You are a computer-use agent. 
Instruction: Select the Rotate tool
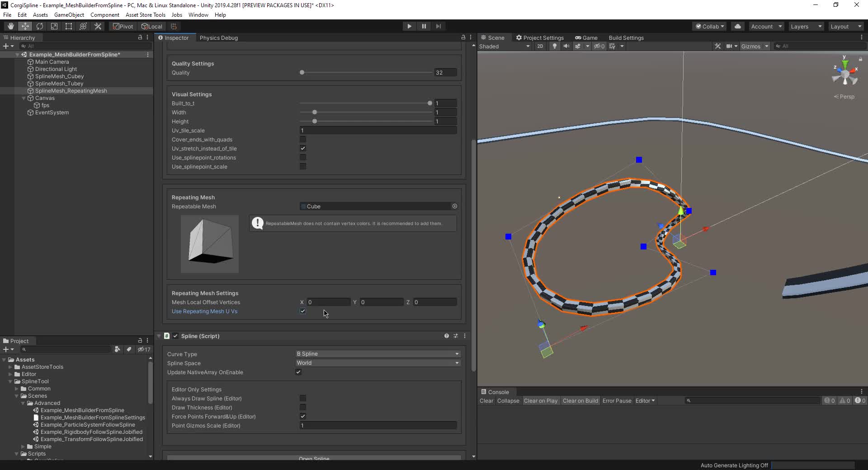pos(40,26)
